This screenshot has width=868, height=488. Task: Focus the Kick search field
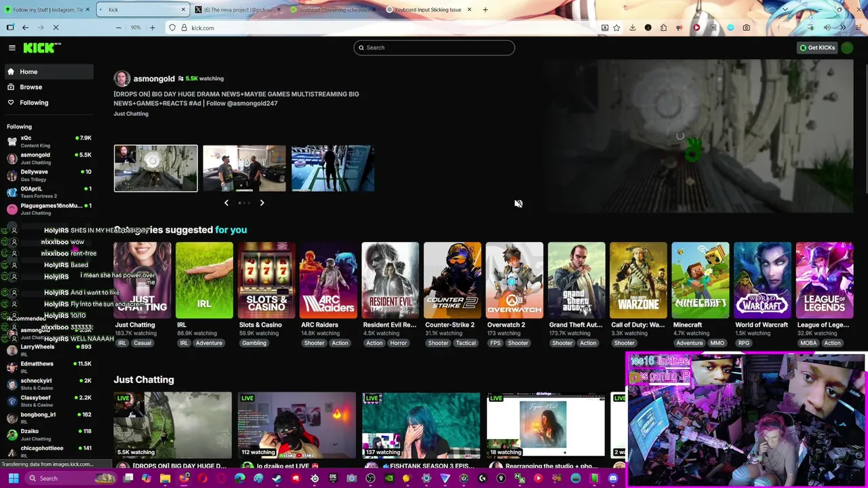(x=434, y=47)
